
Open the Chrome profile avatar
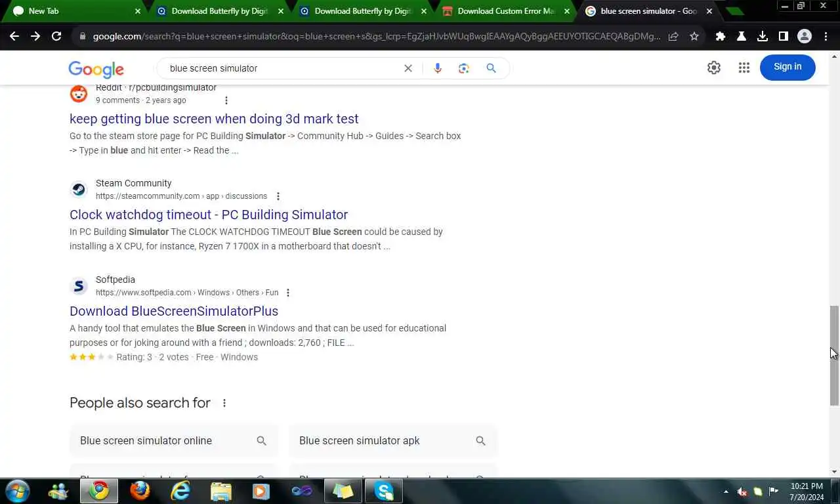805,37
